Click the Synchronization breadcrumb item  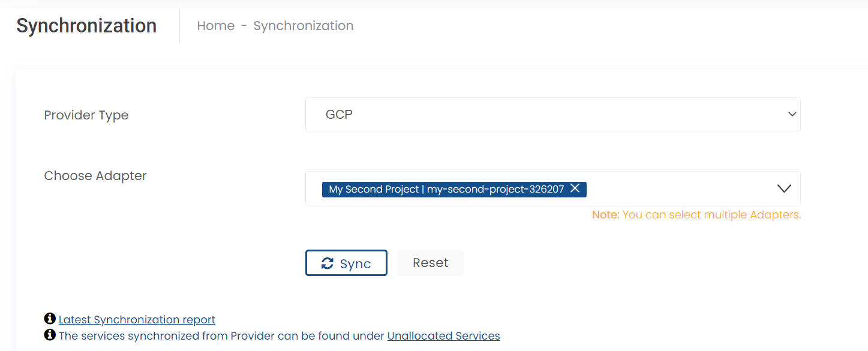click(x=303, y=26)
